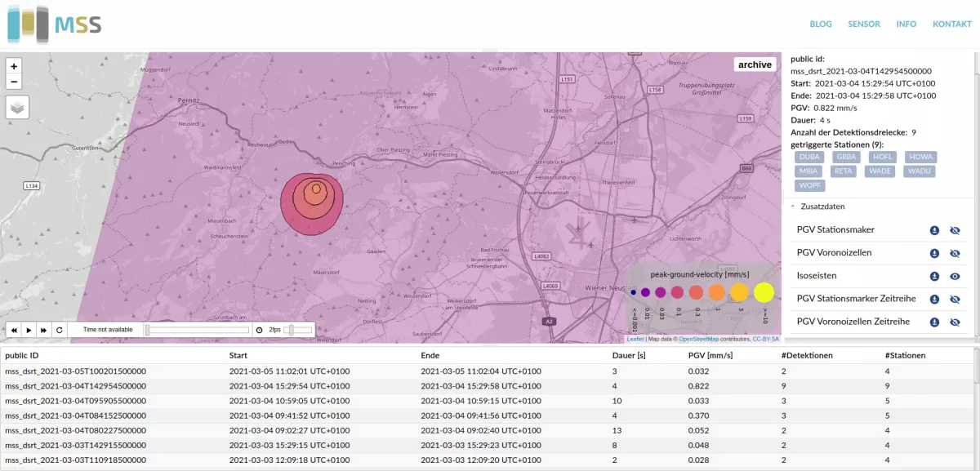The width and height of the screenshot is (980, 471).
Task: Enable visibility of PGV Stationsmarker Zeitreihe
Action: 955,299
